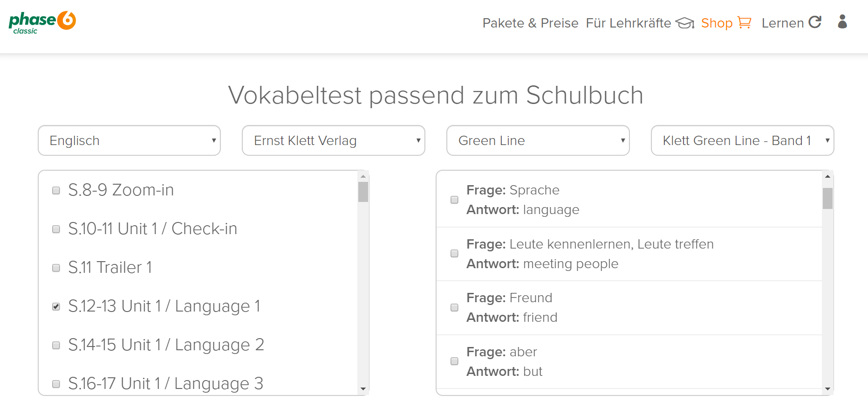The image size is (868, 409).
Task: Open the Für Lehrkräfte menu item
Action: (x=629, y=23)
